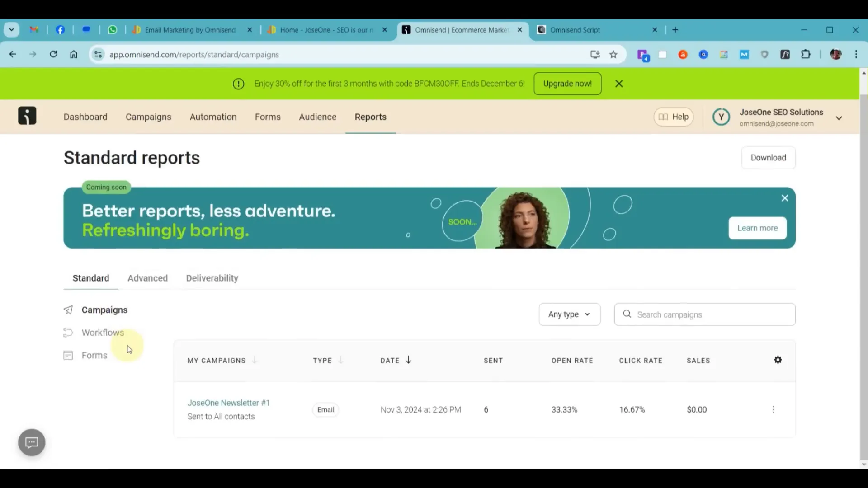Switch to the Advanced reports tab
This screenshot has height=488, width=868.
tap(147, 278)
